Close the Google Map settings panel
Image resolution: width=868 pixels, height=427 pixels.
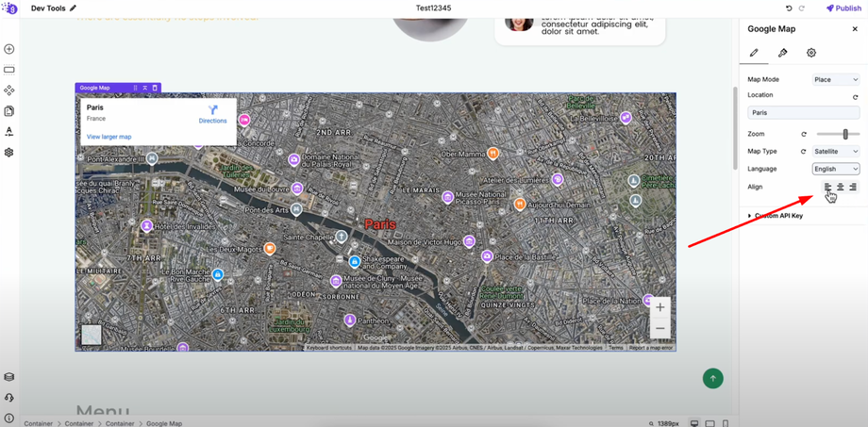(x=855, y=29)
